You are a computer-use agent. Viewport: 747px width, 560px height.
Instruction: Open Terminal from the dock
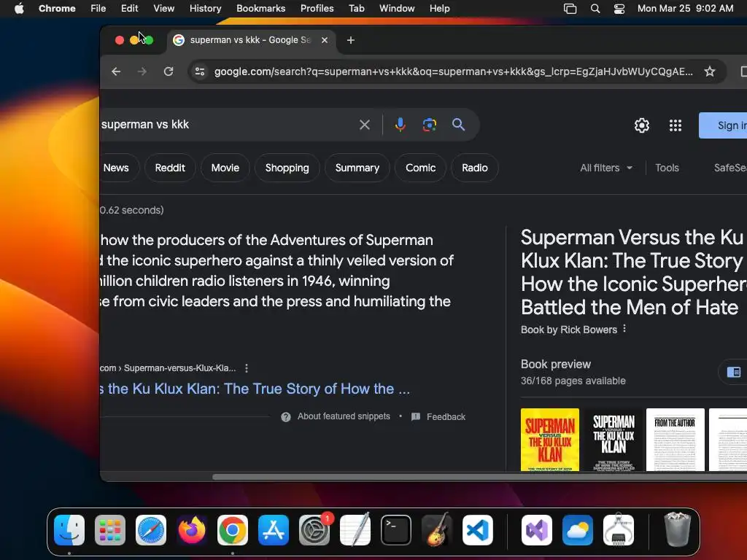[x=396, y=530]
